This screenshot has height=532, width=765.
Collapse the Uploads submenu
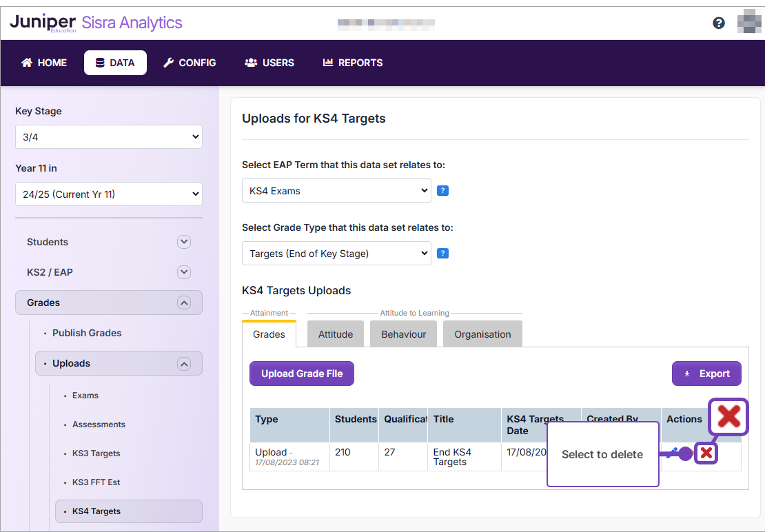[183, 363]
